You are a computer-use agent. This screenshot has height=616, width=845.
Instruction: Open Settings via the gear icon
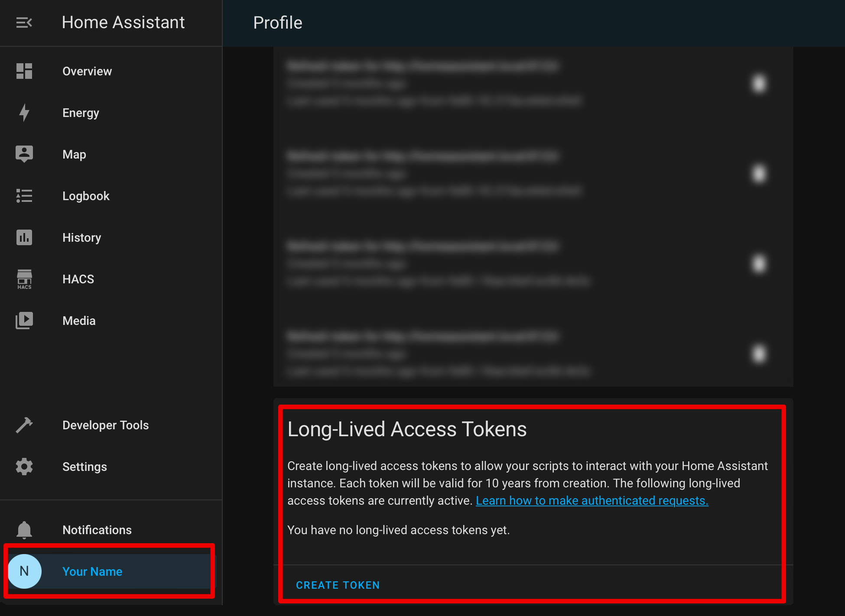24,467
